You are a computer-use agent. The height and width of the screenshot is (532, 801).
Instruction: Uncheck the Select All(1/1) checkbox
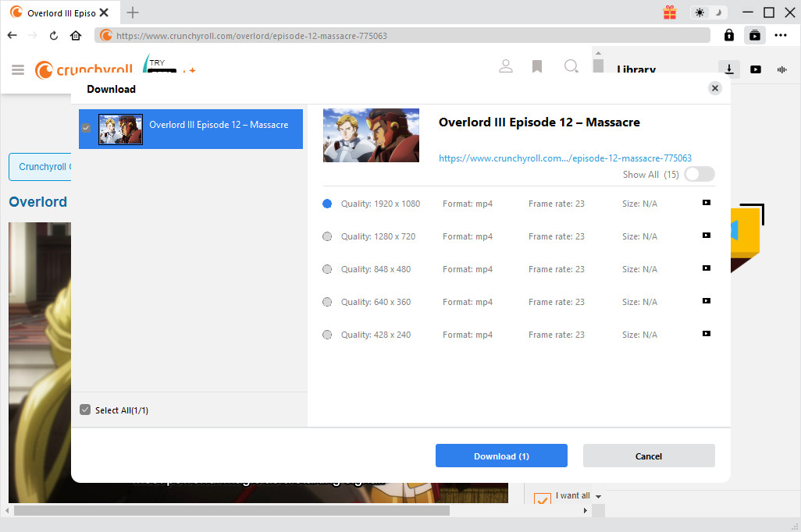coord(85,410)
